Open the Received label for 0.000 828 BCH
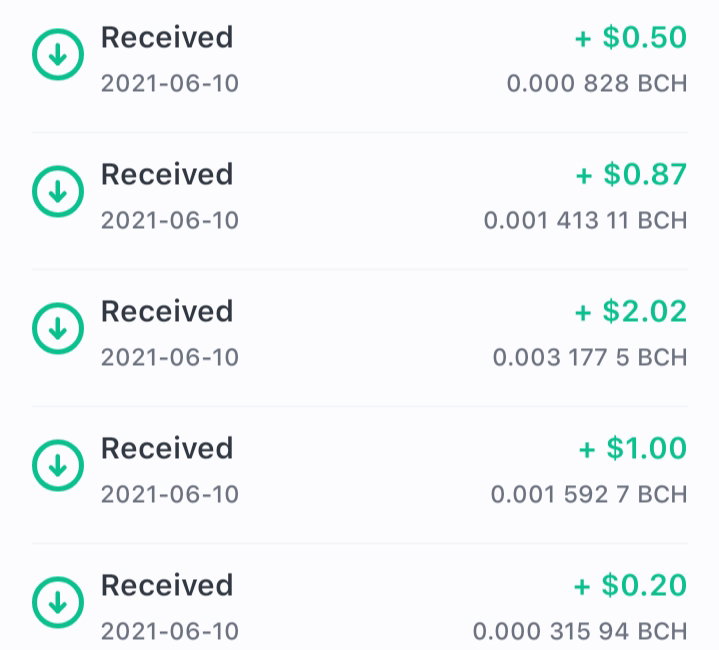Screen dimensions: 719x650 (167, 37)
